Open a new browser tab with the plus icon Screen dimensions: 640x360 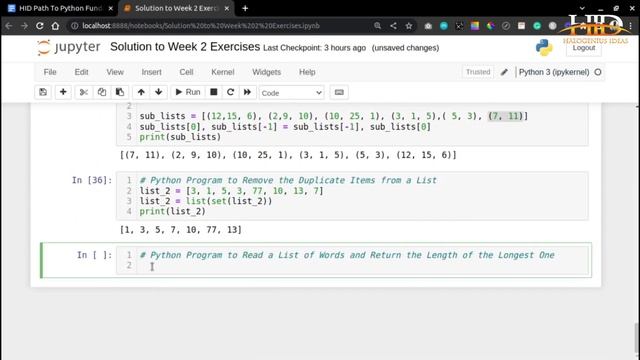(245, 8)
